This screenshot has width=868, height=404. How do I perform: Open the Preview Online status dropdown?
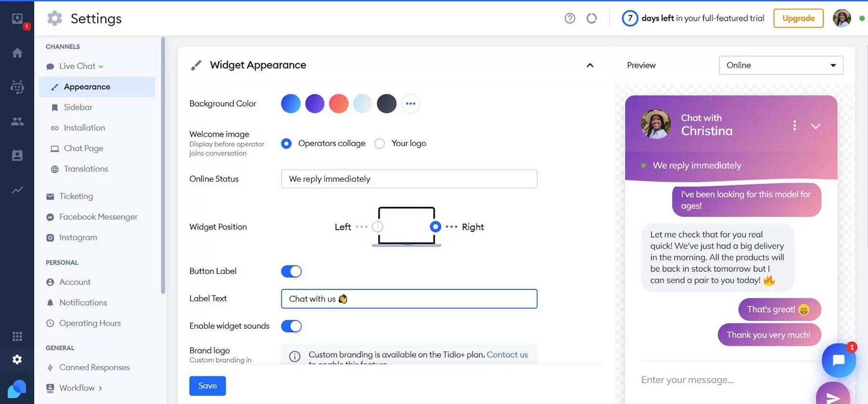(781, 65)
